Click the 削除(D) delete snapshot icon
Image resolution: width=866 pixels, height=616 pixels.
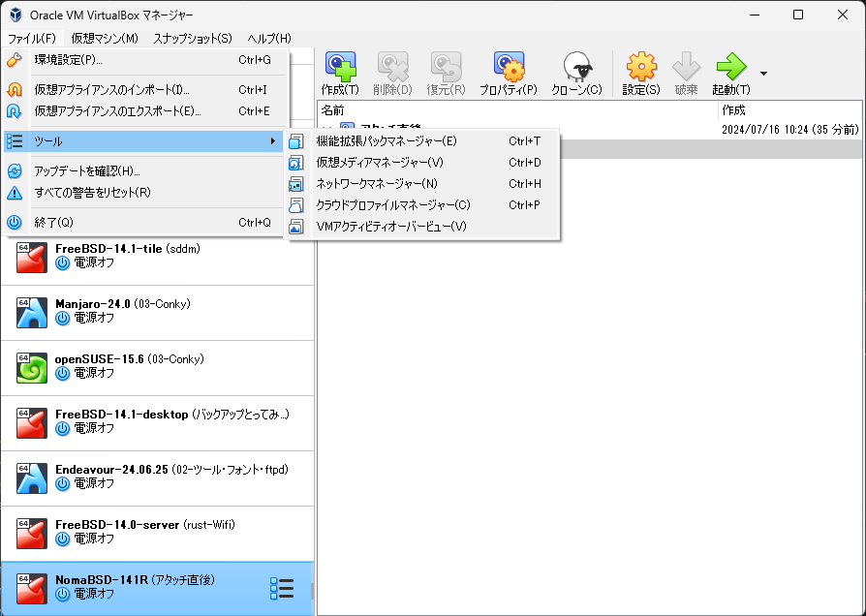pos(392,67)
